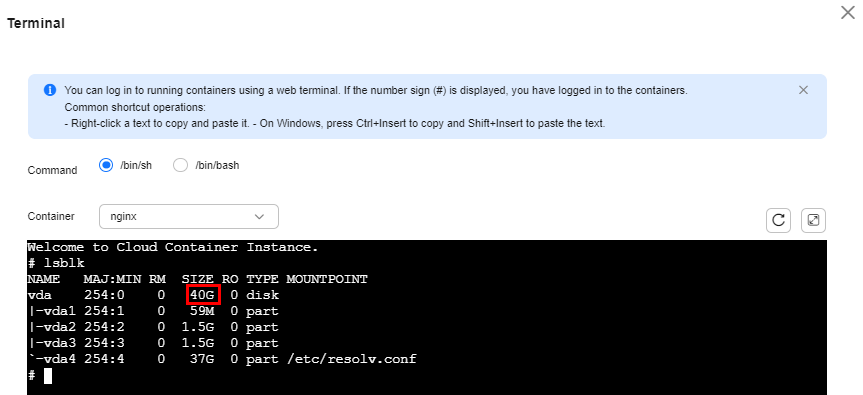
Task: Click the nginx text in Container field
Action: pos(123,217)
